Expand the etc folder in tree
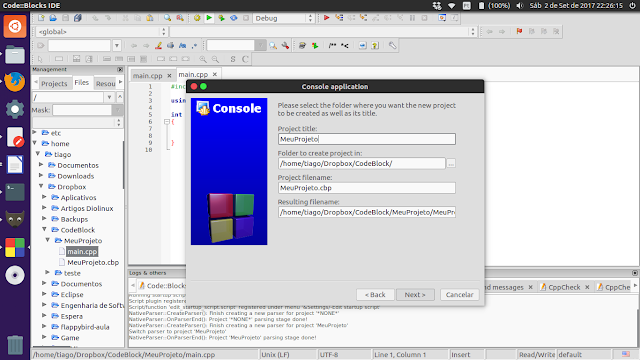 [35, 132]
